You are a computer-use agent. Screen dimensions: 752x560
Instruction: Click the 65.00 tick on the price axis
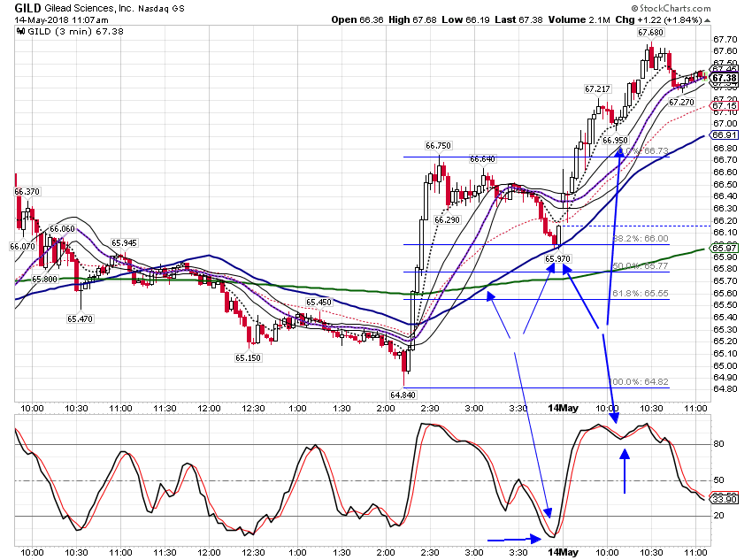tap(725, 366)
